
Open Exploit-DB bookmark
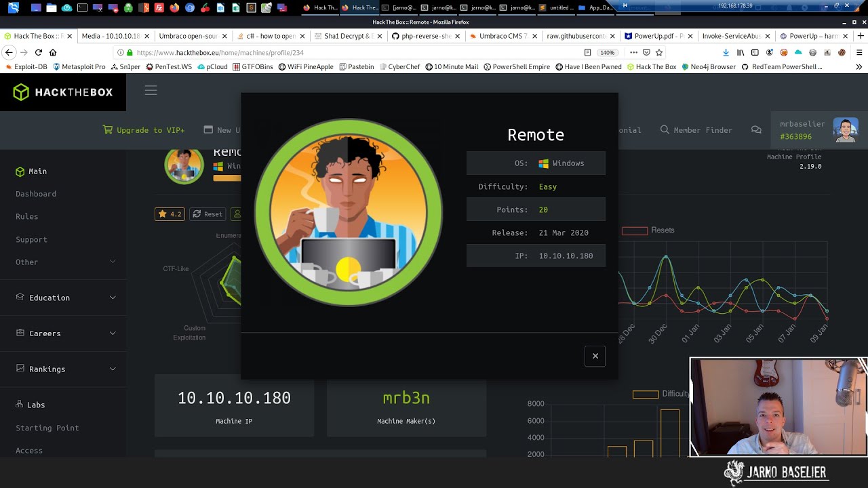point(26,67)
